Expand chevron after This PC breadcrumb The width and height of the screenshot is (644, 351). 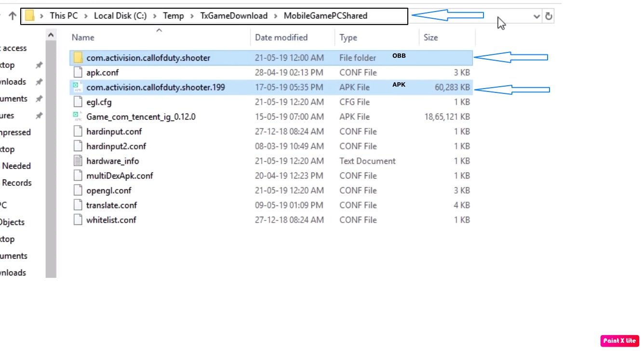86,16
